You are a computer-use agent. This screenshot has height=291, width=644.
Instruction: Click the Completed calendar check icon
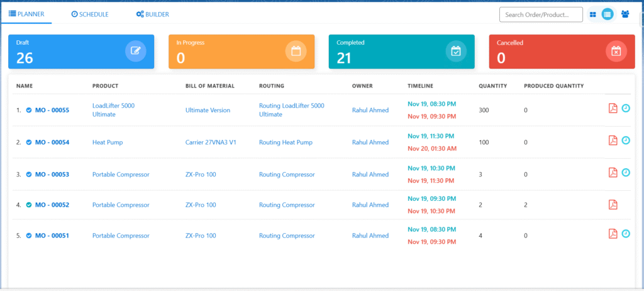[x=457, y=51]
